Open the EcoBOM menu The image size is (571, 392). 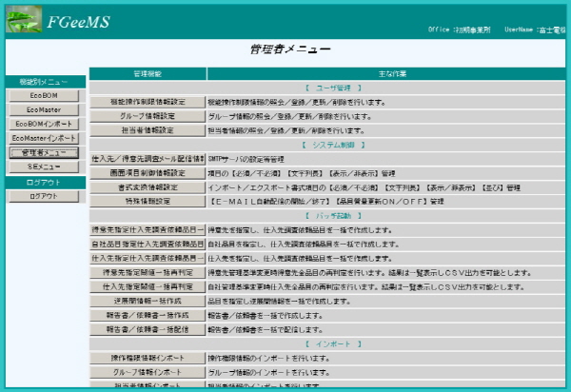[x=43, y=96]
